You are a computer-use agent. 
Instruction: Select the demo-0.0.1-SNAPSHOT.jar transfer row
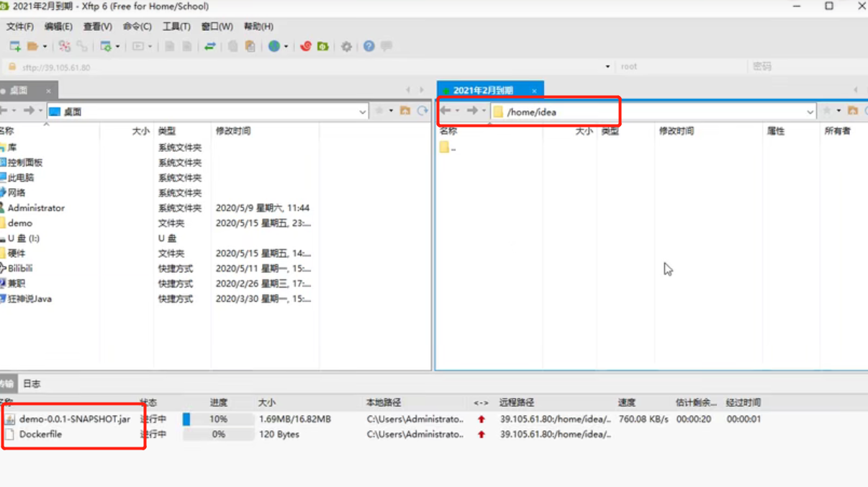pyautogui.click(x=434, y=419)
